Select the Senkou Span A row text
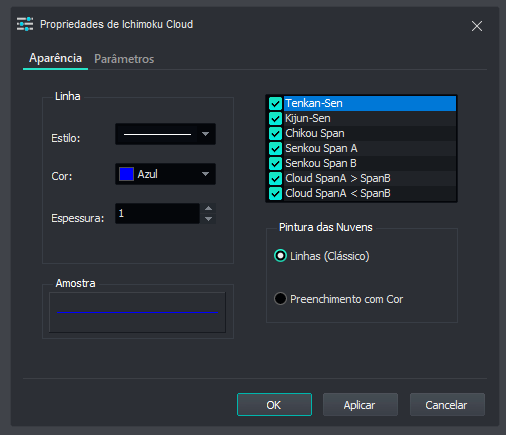 pos(321,148)
